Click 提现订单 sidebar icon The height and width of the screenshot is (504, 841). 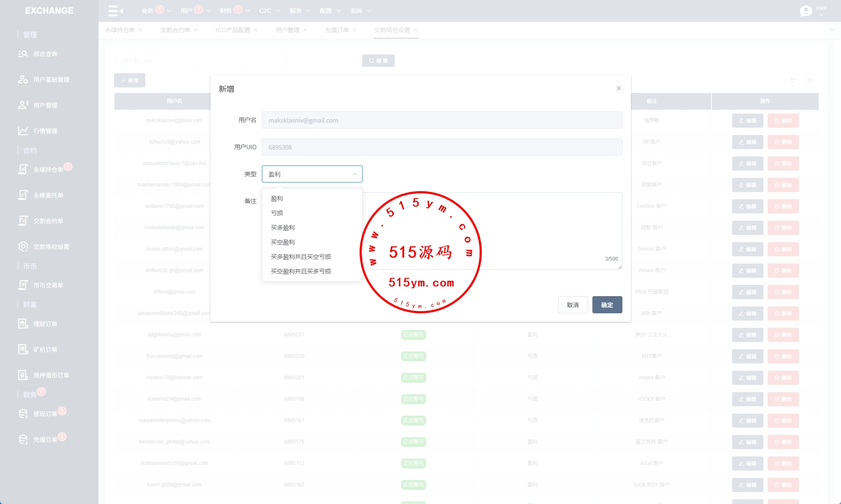click(23, 414)
